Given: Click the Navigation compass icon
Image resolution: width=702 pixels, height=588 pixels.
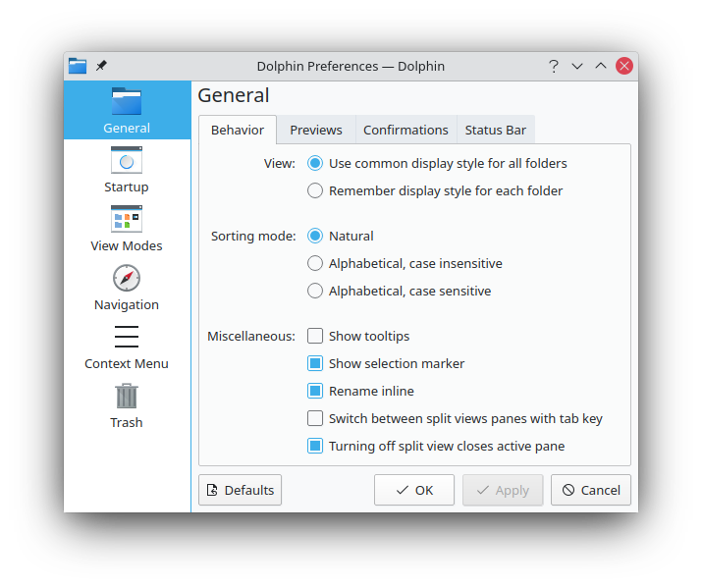Looking at the screenshot, I should click(127, 278).
